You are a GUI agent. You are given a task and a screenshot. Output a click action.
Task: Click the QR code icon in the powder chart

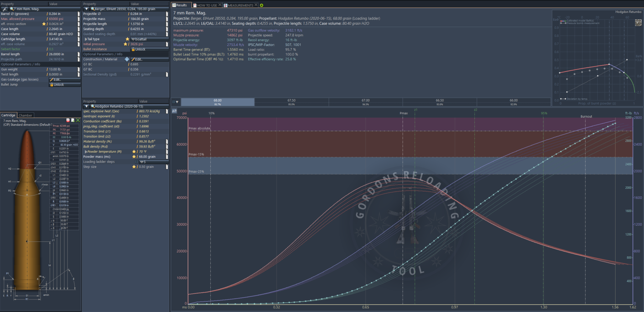pyautogui.click(x=638, y=23)
